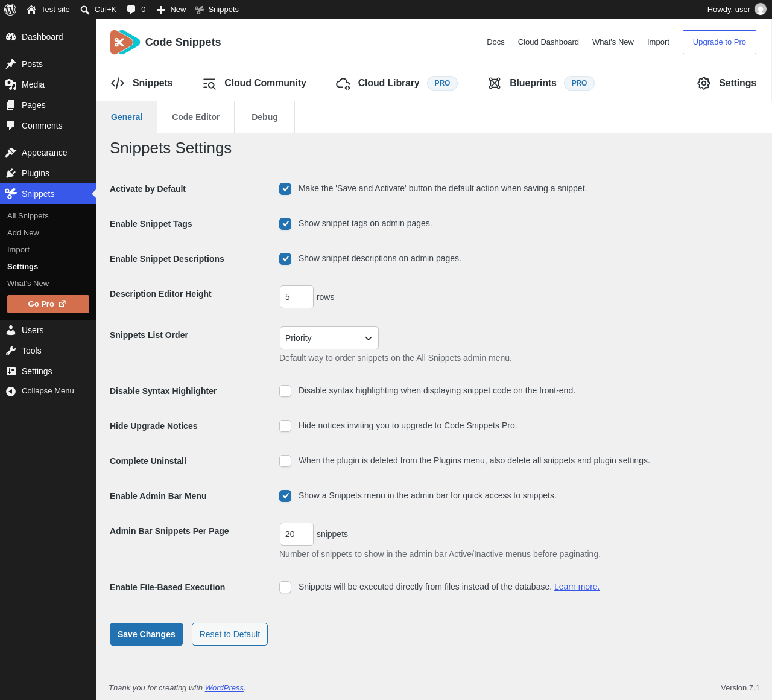Open the What's New header link
Screen dimensions: 772x700
[613, 42]
